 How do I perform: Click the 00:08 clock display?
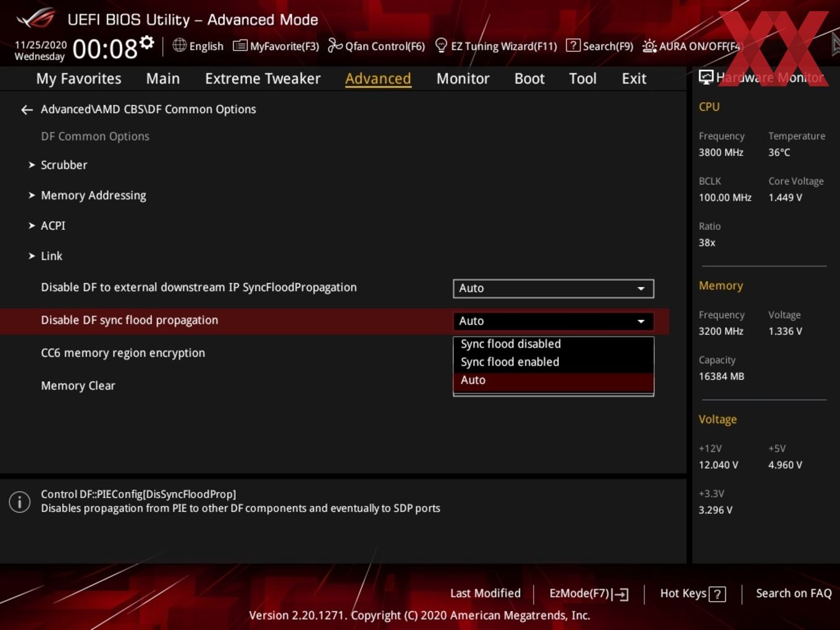pyautogui.click(x=105, y=49)
